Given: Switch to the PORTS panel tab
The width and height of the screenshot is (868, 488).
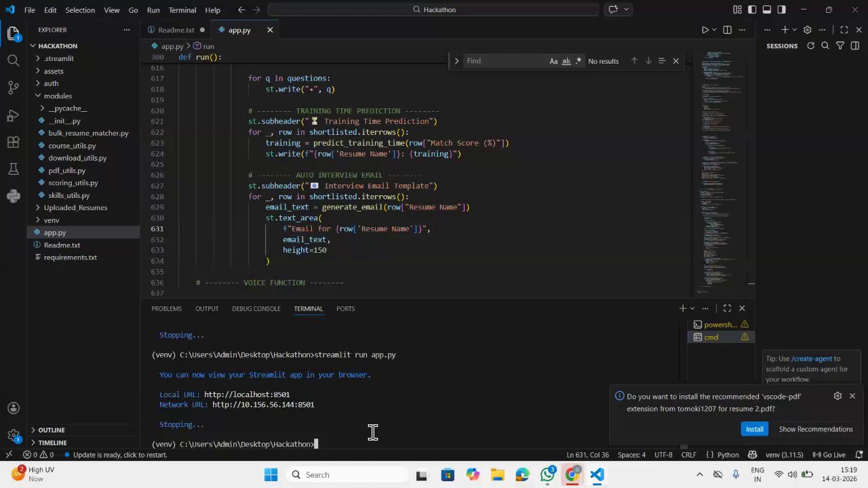Looking at the screenshot, I should (x=345, y=308).
